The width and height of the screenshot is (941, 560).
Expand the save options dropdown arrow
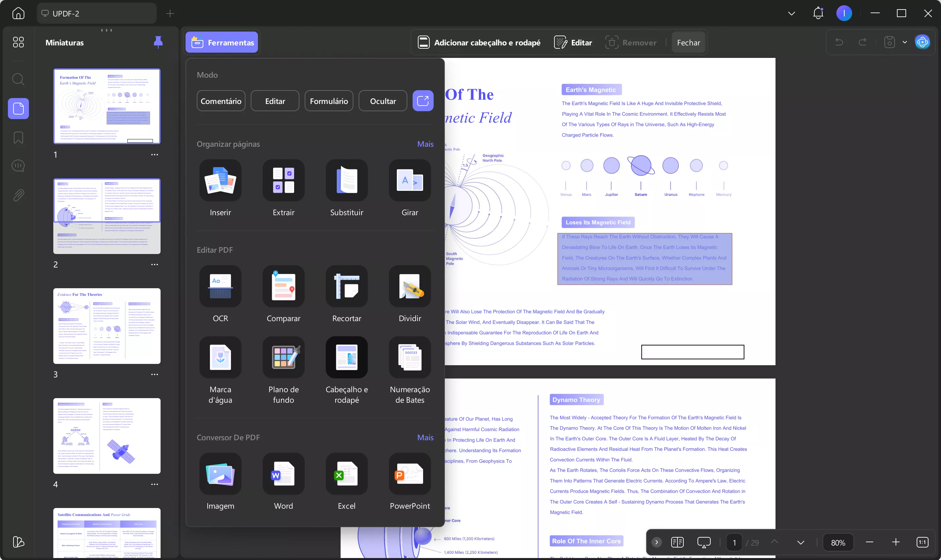click(905, 42)
